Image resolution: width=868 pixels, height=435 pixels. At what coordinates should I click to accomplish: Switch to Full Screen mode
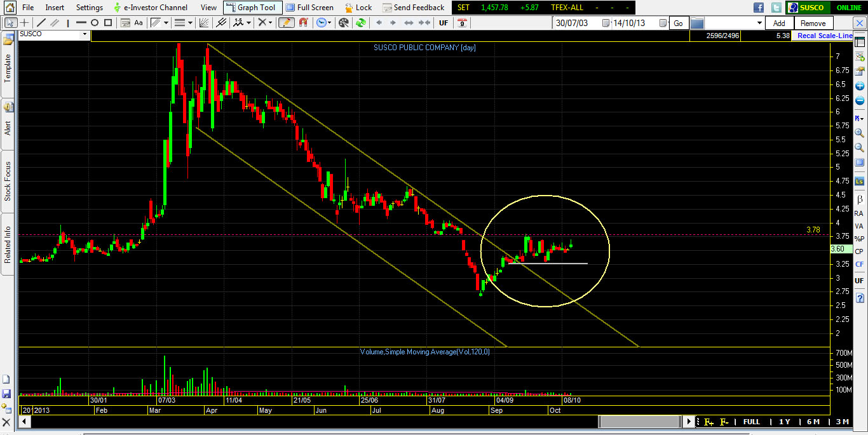(309, 8)
